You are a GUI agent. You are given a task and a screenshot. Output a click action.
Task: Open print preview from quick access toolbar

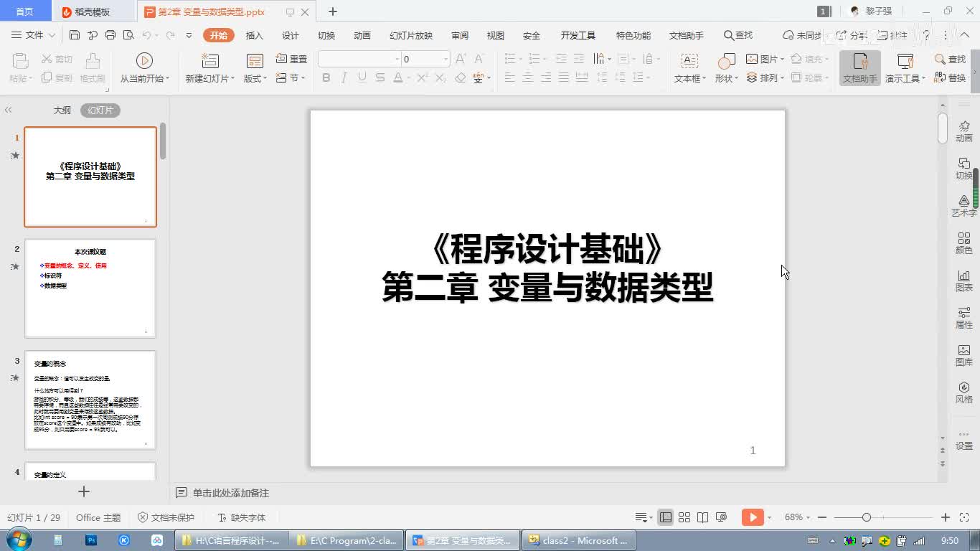pyautogui.click(x=128, y=35)
